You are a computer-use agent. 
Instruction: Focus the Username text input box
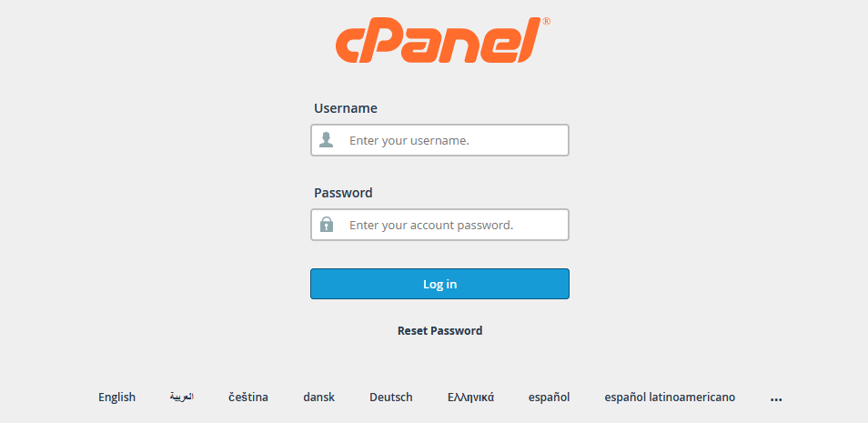pos(439,140)
